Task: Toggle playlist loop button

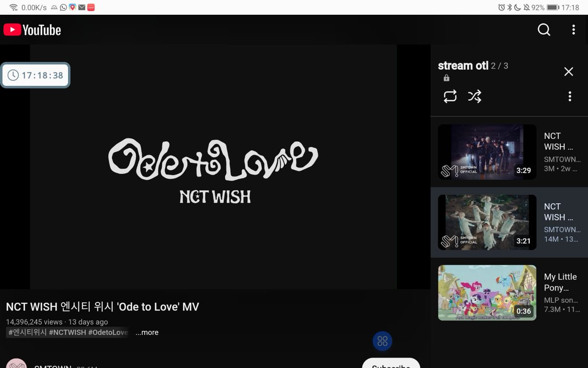Action: 450,96
